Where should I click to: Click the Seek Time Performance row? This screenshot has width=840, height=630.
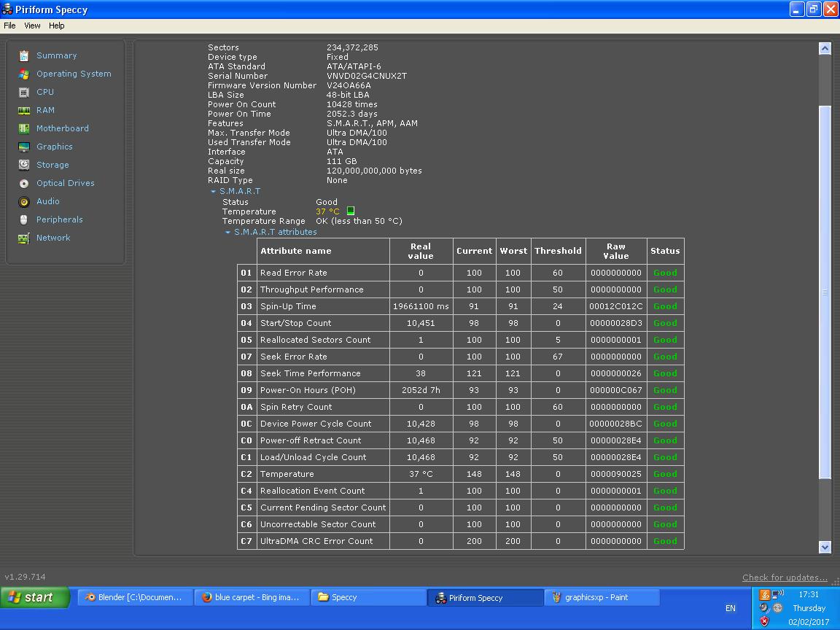461,373
